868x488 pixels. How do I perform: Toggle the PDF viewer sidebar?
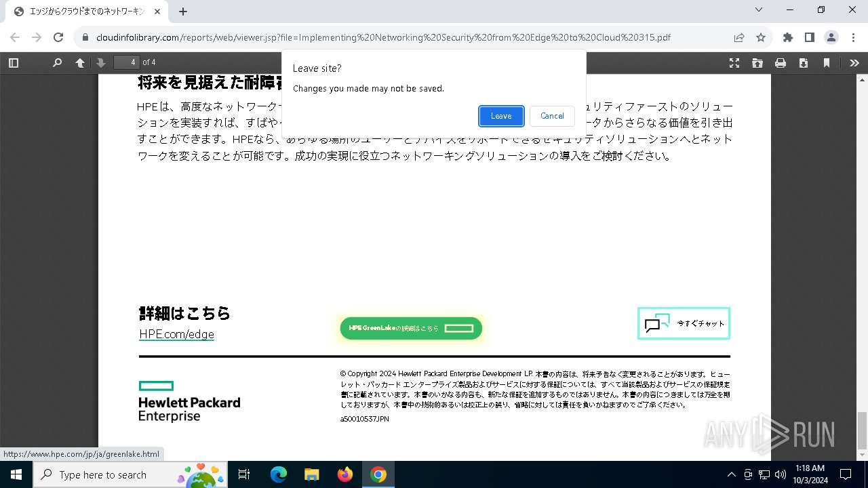[x=14, y=62]
